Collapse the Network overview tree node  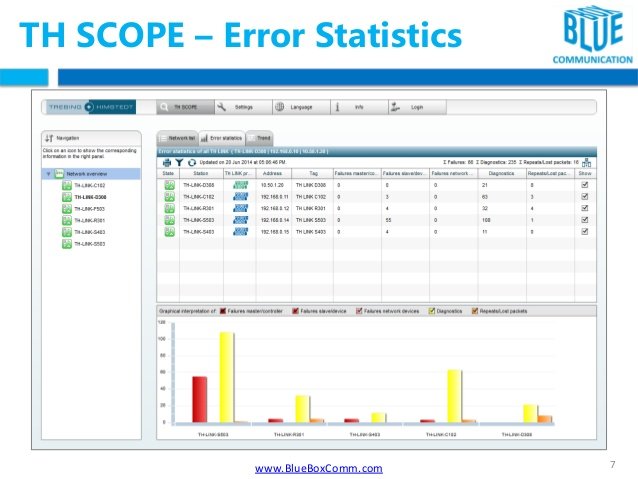46,173
